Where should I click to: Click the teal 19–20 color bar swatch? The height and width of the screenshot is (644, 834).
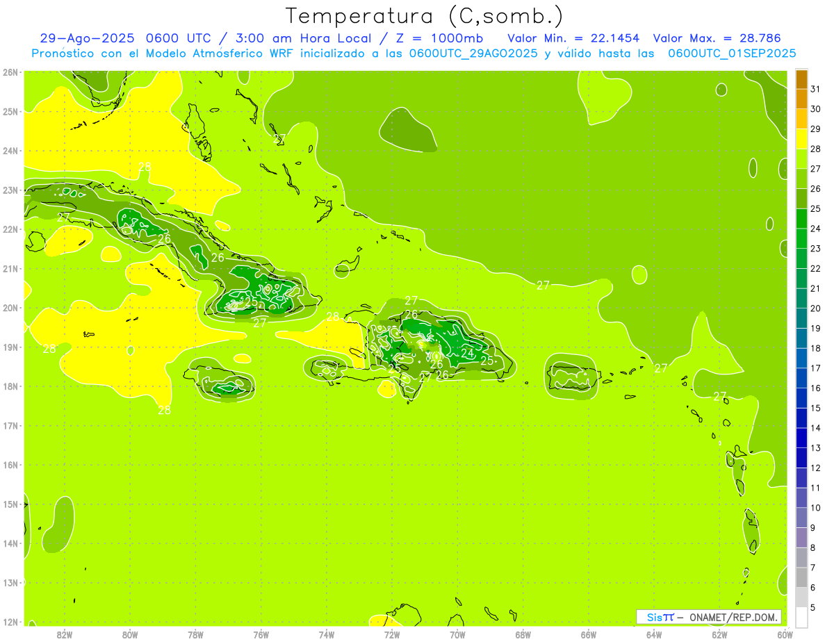pyautogui.click(x=801, y=318)
